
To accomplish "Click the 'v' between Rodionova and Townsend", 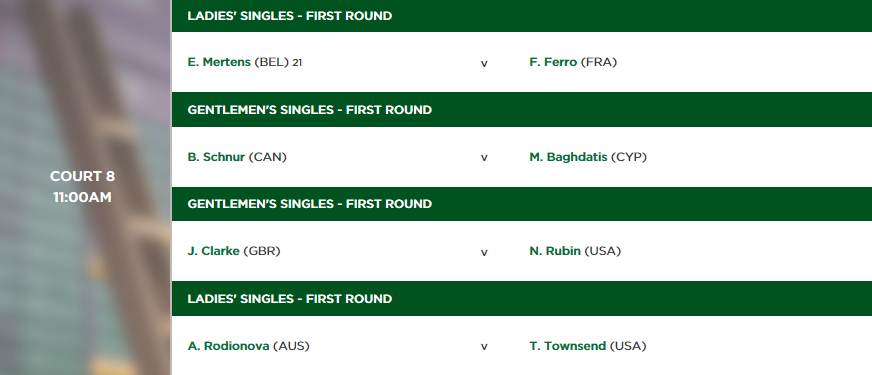I will [x=484, y=347].
